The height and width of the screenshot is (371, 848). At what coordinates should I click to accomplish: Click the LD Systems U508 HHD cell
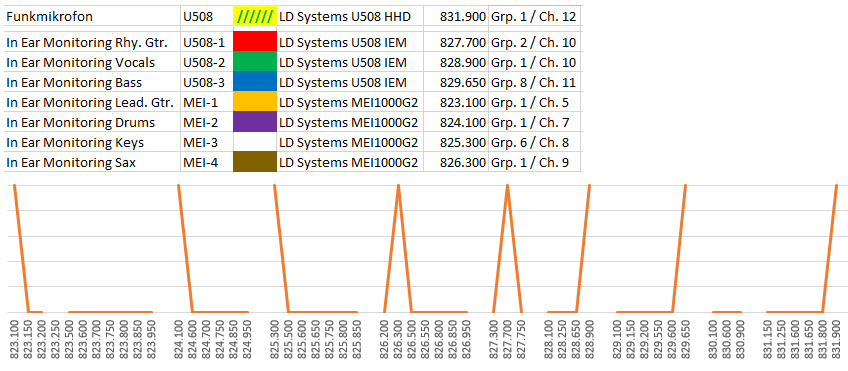pos(350,16)
